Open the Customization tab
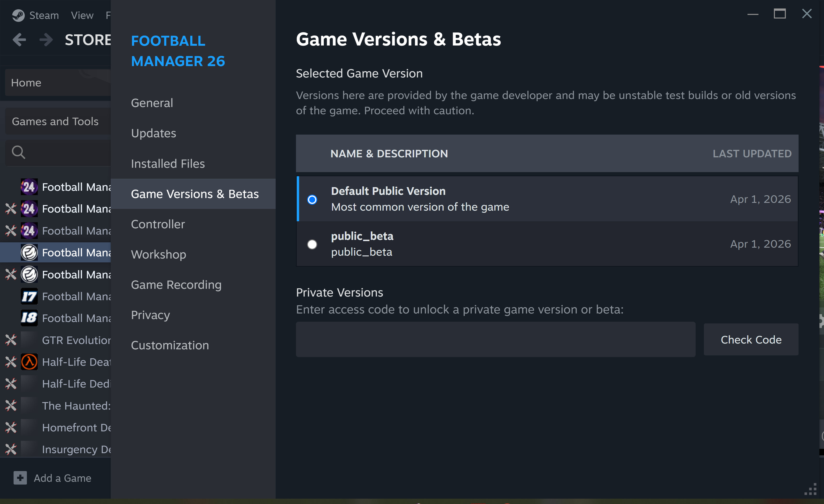 193,345
